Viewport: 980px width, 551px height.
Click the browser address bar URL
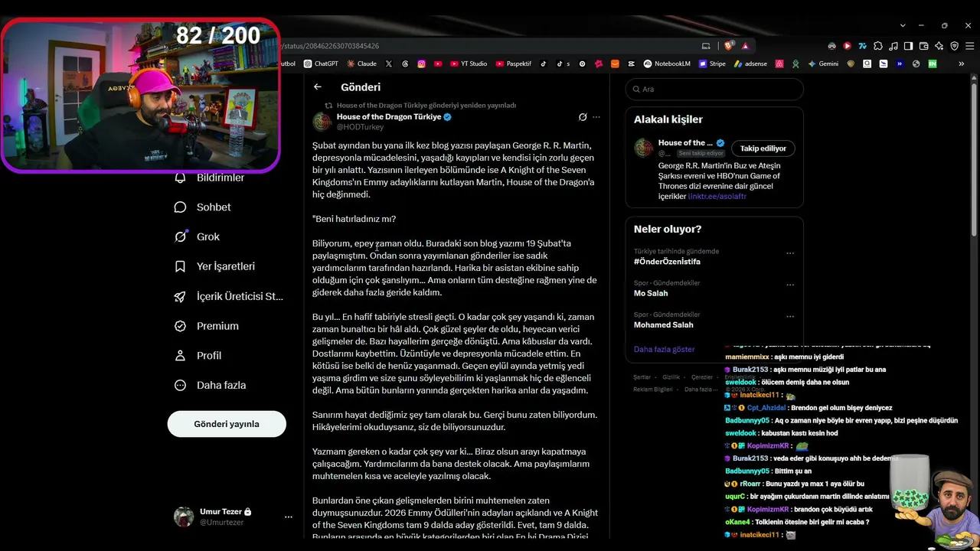332,46
